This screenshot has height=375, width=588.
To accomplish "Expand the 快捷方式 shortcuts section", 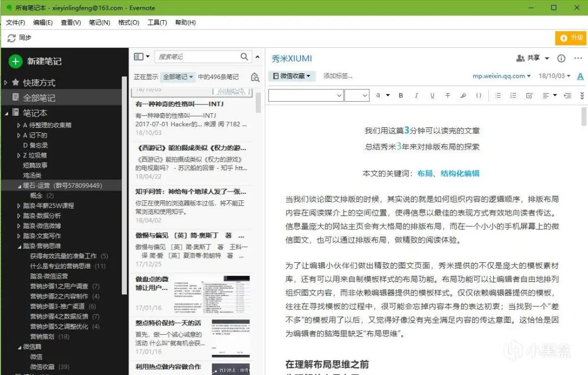I will click(x=5, y=83).
